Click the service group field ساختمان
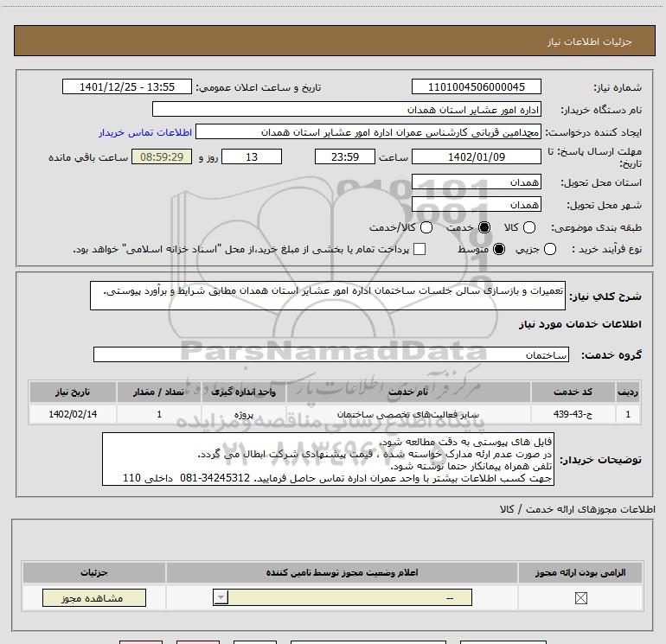The image size is (666, 644). click(x=331, y=354)
